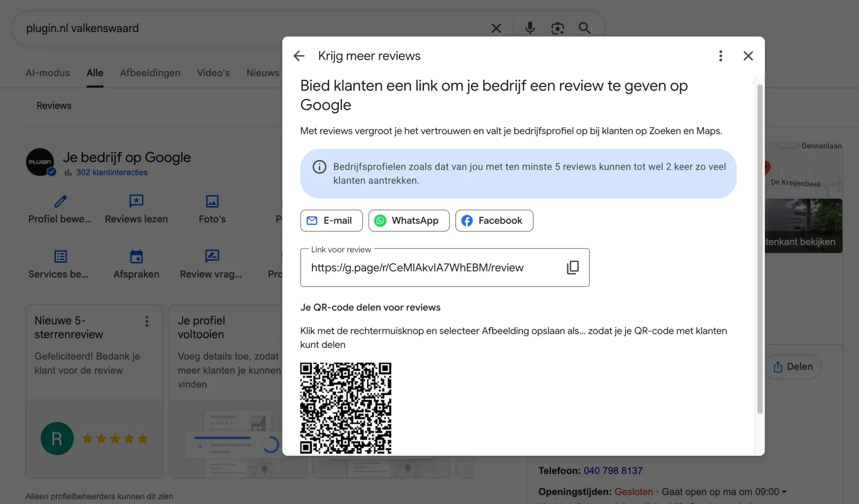Click the Delen share button

(x=793, y=367)
